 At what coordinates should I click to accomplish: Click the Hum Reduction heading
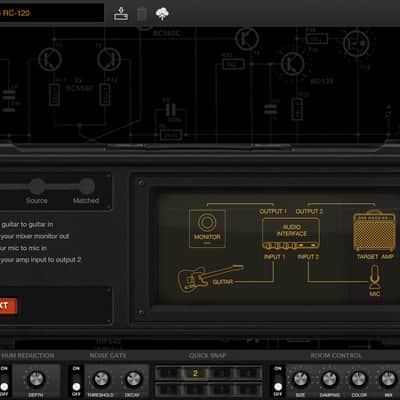(28, 356)
